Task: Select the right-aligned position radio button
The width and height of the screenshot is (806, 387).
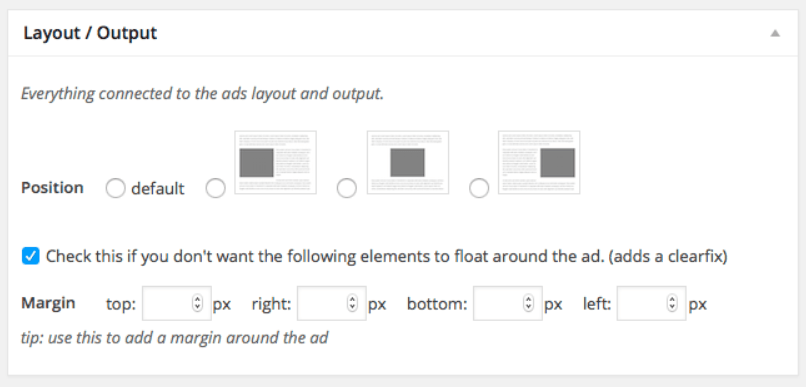Action: 479,189
